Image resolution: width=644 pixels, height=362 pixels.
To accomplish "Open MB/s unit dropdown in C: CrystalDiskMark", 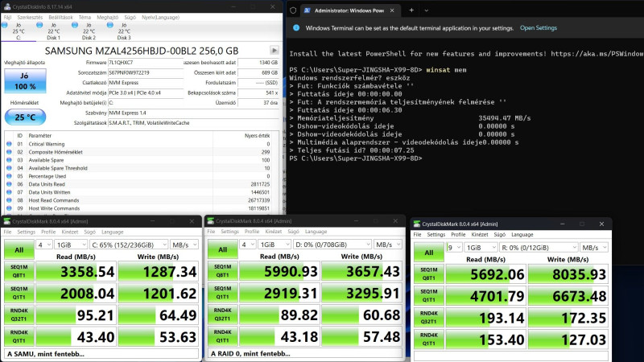I will pyautogui.click(x=184, y=245).
